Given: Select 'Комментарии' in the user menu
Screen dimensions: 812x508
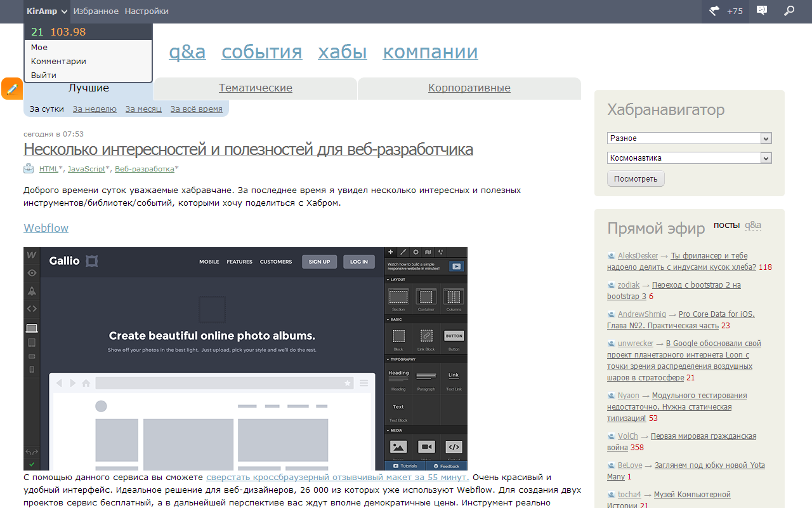Looking at the screenshot, I should [58, 61].
